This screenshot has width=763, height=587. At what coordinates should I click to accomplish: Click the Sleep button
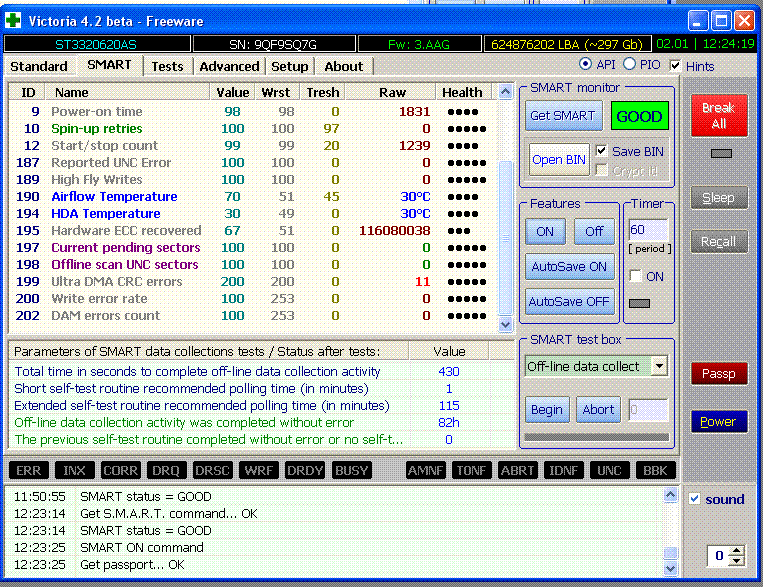[x=719, y=198]
